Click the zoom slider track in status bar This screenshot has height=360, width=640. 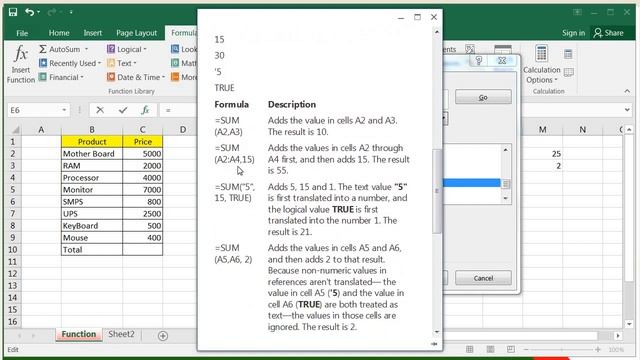click(562, 349)
